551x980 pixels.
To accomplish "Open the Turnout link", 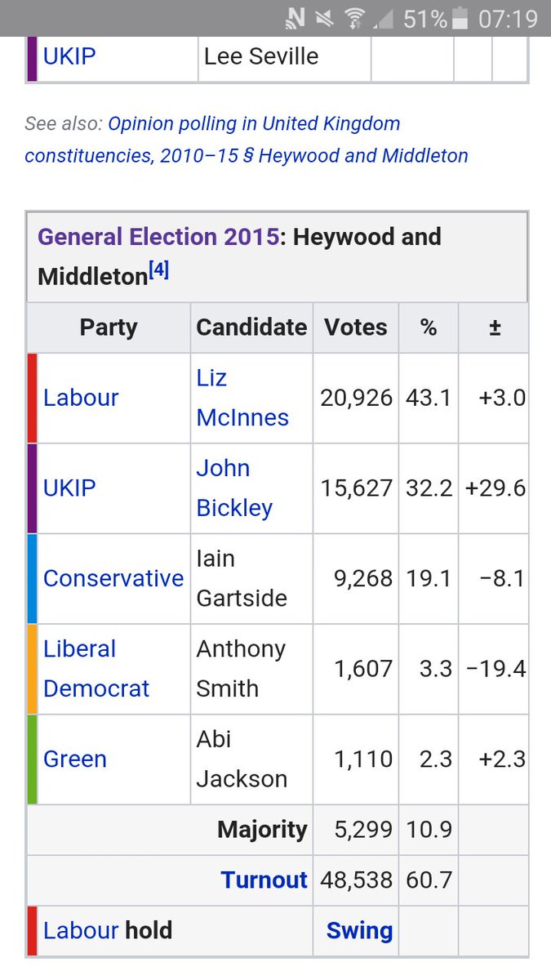I will point(264,880).
